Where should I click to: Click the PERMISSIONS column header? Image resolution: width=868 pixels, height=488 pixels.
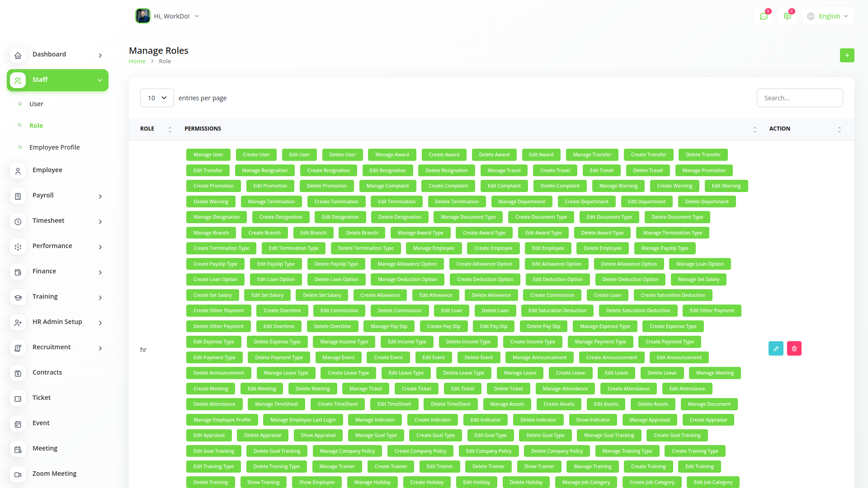click(203, 129)
